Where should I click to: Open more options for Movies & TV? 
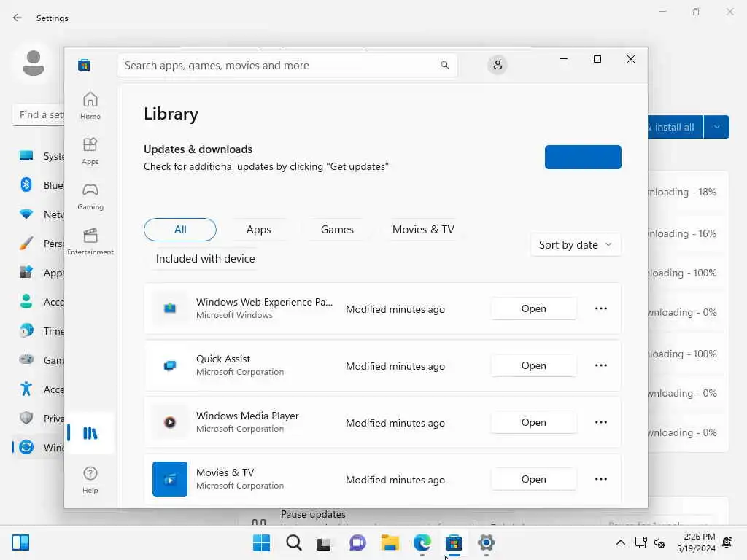tap(601, 479)
